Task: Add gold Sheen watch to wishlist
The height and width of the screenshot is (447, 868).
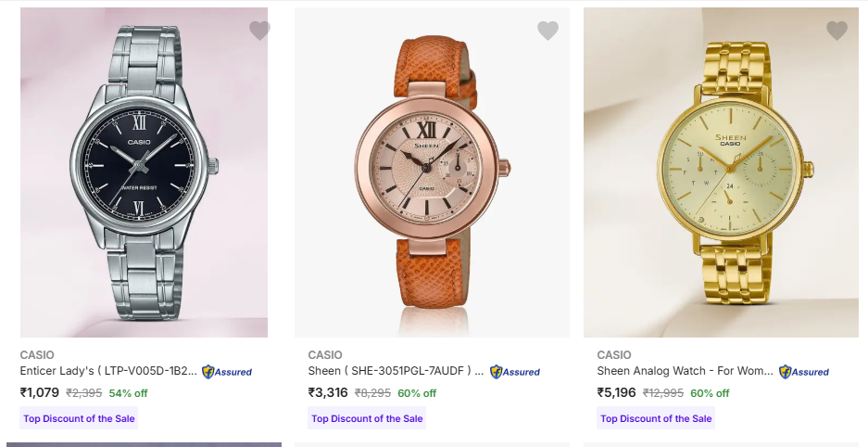Action: 837,31
